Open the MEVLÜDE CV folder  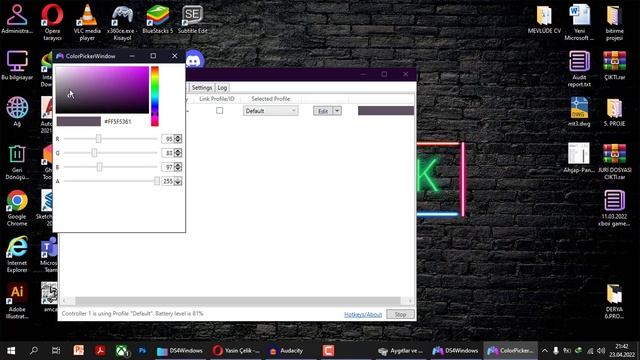coord(544,19)
